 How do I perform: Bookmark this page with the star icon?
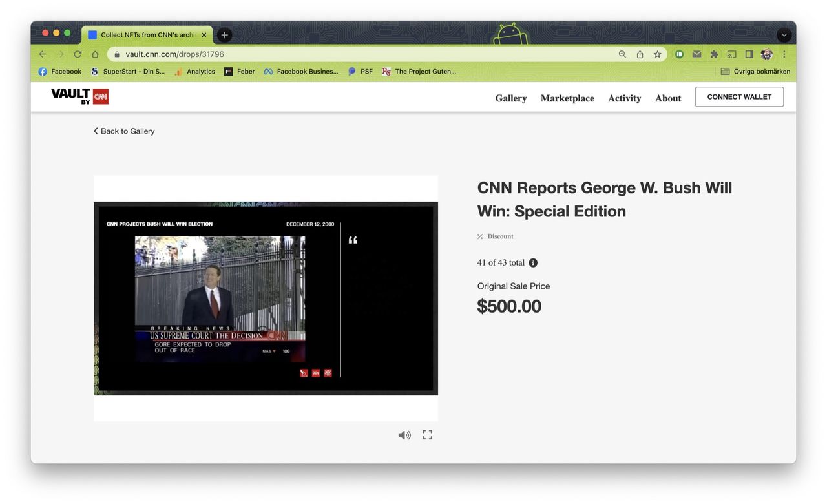(657, 54)
